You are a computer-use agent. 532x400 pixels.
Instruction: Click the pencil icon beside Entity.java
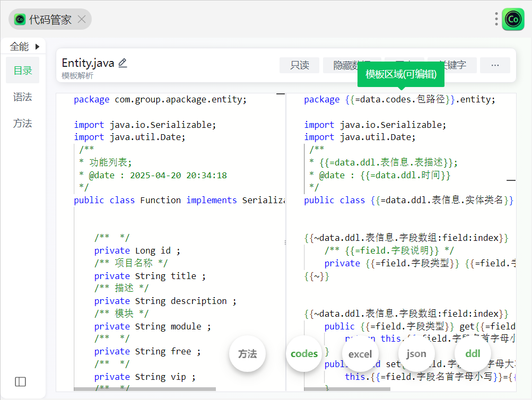(x=123, y=63)
